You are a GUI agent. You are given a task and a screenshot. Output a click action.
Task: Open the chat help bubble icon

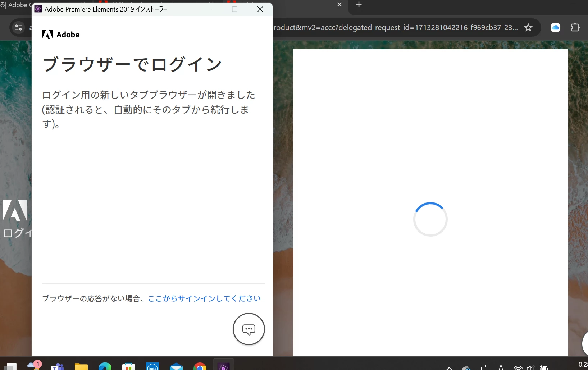(249, 329)
